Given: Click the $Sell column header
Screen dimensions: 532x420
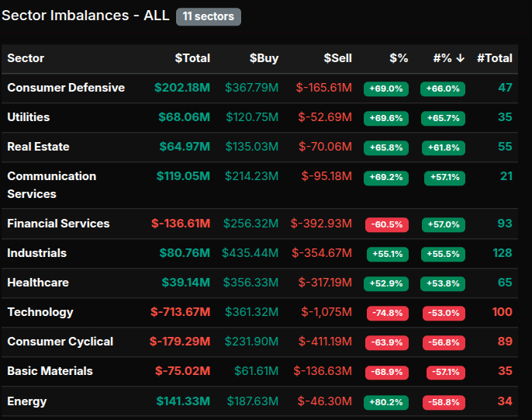Looking at the screenshot, I should [x=337, y=58].
